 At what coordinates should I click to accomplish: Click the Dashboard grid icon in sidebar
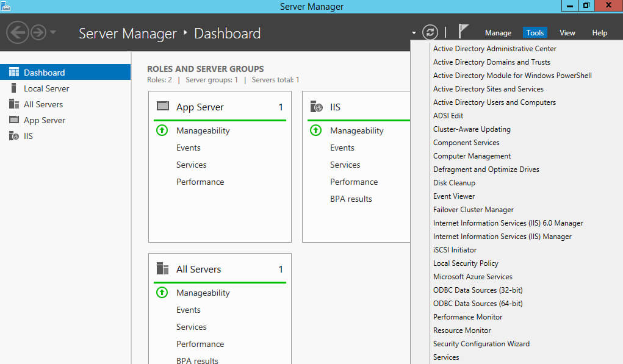14,72
